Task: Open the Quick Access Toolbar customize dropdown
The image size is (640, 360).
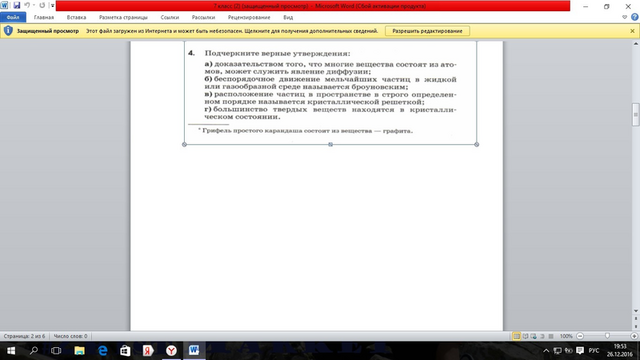Action: [52, 5]
